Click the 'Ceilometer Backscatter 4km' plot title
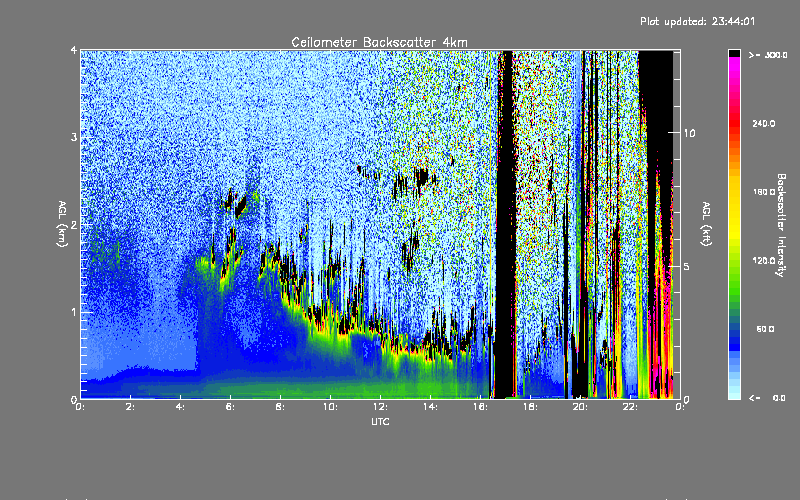800x500 pixels. [379, 42]
